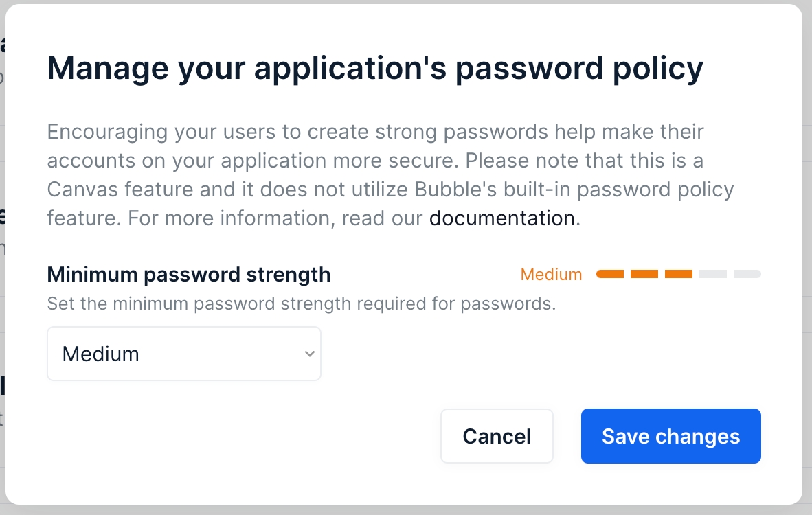The height and width of the screenshot is (515, 812).
Task: Cancel the password policy dialog
Action: (x=497, y=436)
